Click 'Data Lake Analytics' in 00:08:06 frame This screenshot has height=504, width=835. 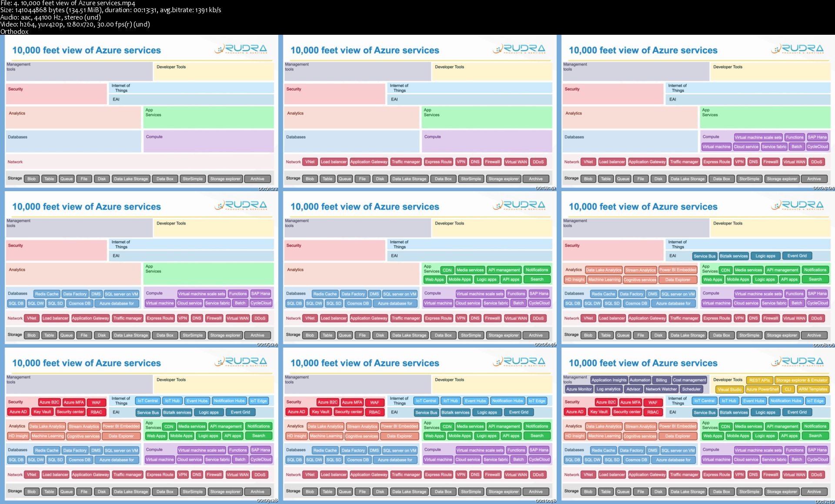tap(604, 270)
